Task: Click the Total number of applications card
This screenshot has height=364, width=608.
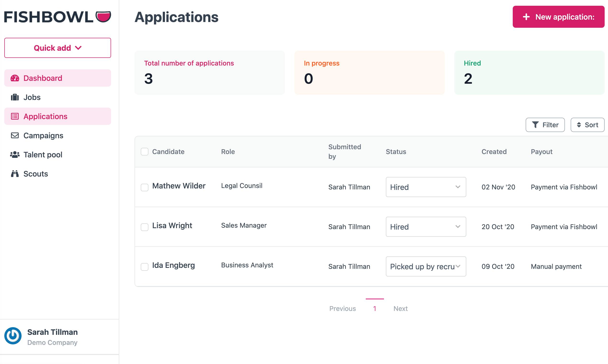Action: click(x=210, y=73)
